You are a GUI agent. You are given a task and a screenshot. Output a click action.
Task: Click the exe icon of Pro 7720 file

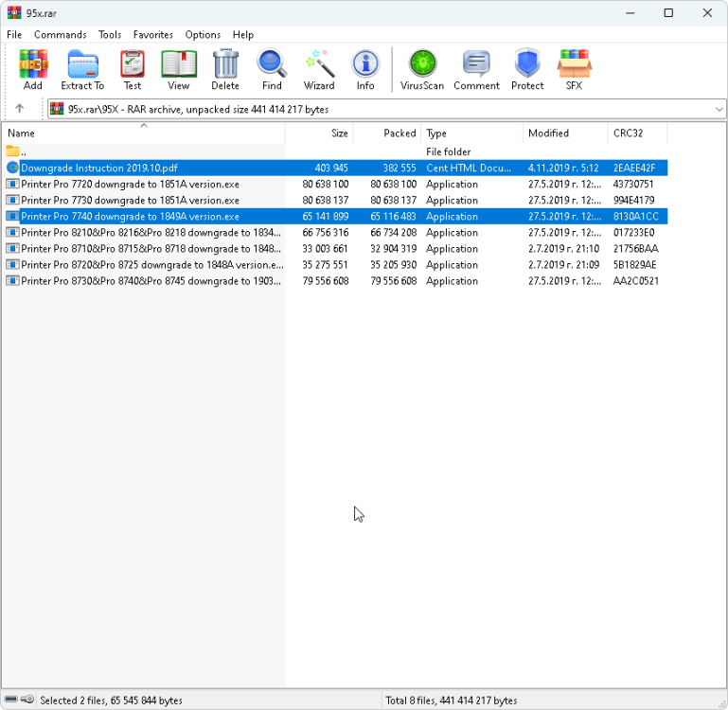[x=12, y=184]
